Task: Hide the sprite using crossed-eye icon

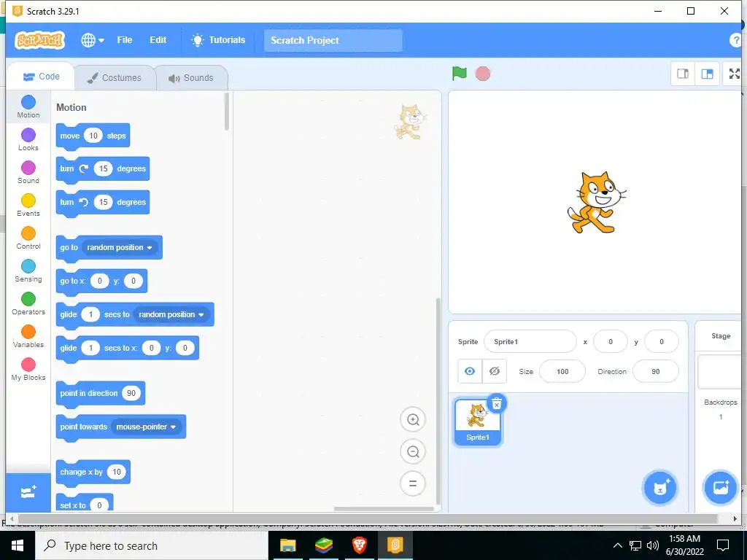Action: pos(495,371)
